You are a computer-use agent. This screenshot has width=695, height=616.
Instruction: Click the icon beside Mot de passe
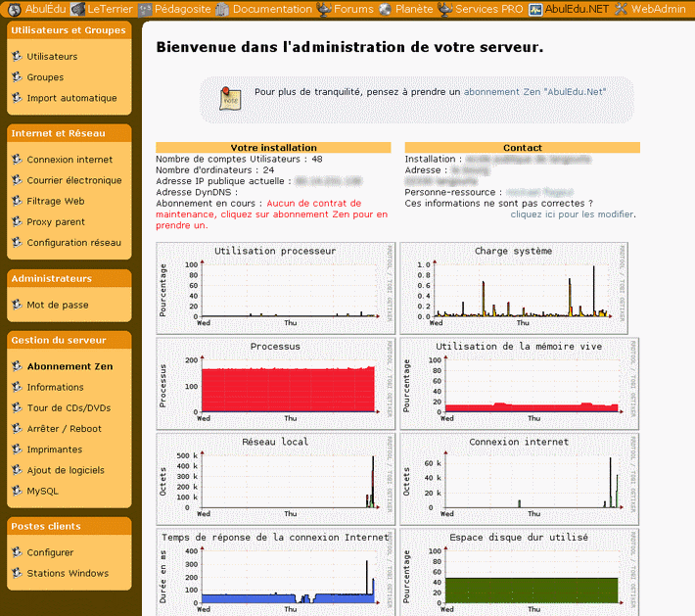click(17, 305)
